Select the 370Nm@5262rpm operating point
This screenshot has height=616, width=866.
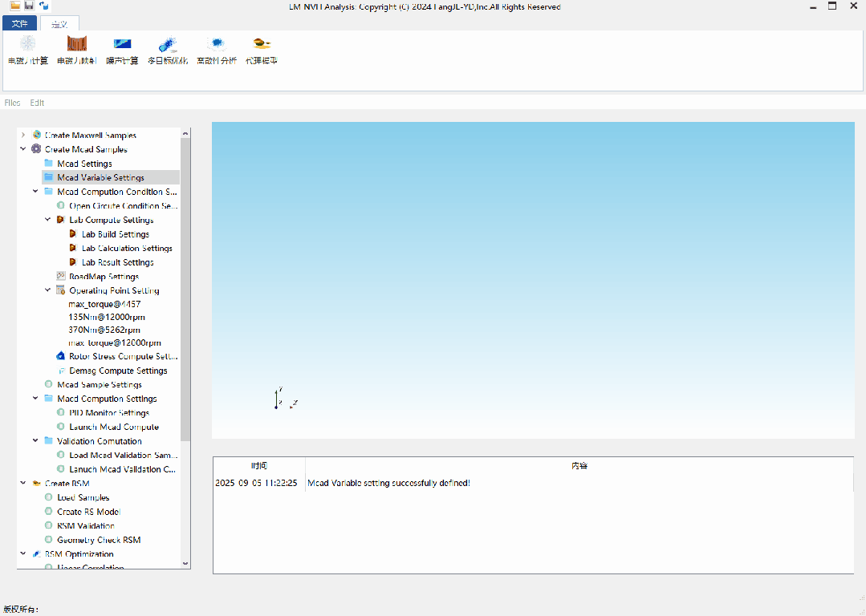(x=104, y=330)
